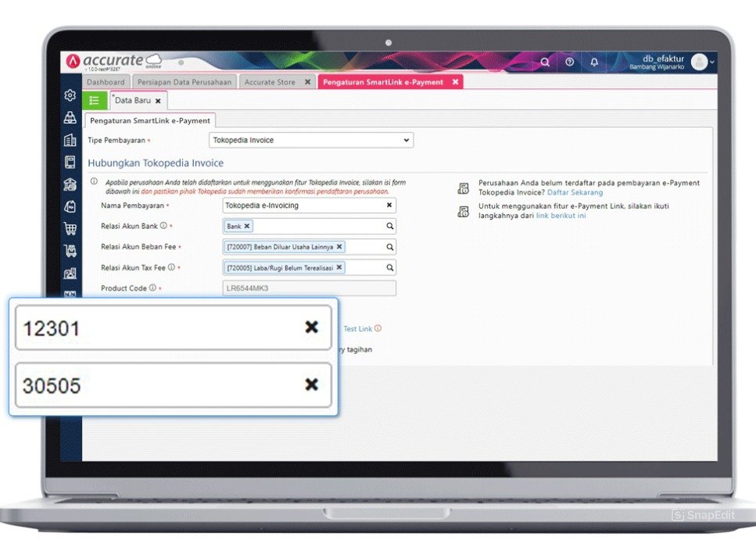Viewport: 756px width, 544px height.
Task: Remove Laba/Rugi Belum Terealisasi tag
Action: pyautogui.click(x=339, y=267)
